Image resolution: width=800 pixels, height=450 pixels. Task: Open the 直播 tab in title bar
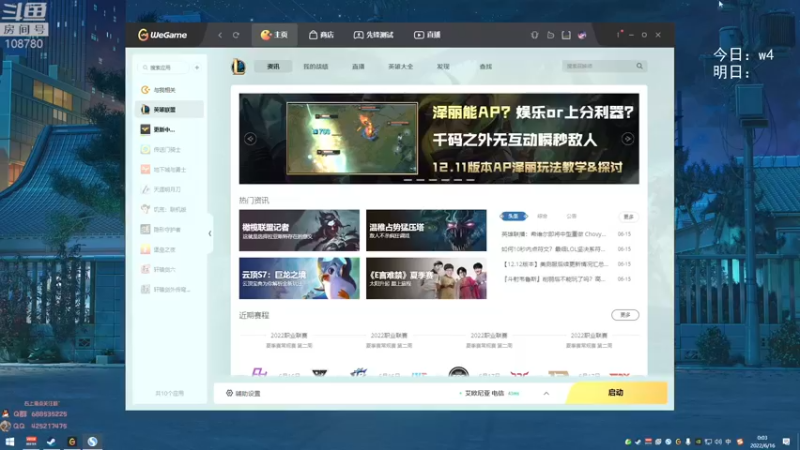pyautogui.click(x=427, y=35)
